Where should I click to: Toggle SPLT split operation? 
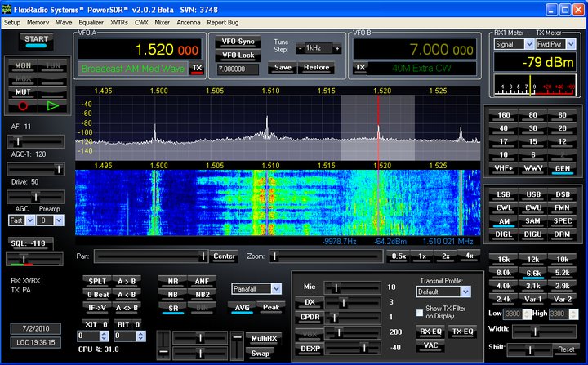pos(97,282)
